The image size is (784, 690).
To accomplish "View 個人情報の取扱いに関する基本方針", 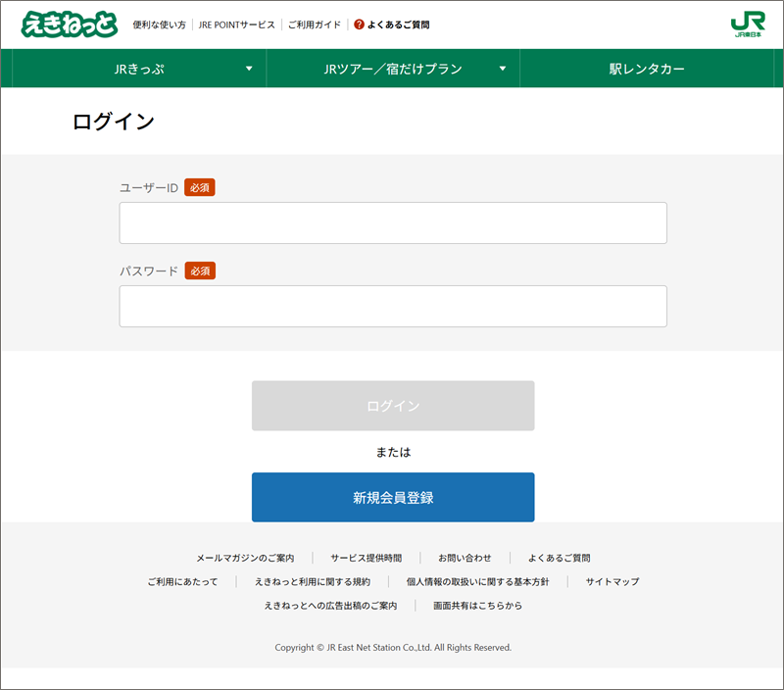I will point(477,581).
